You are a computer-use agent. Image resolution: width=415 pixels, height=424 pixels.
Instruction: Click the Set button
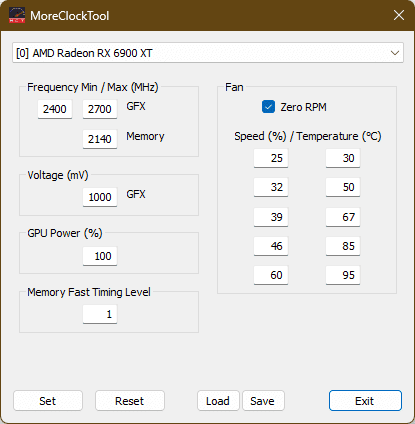pos(48,401)
